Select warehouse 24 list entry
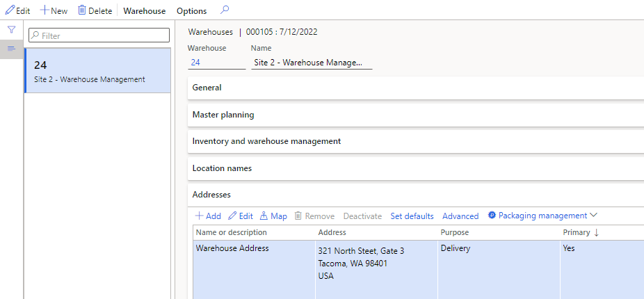This screenshot has height=299, width=644. click(98, 71)
